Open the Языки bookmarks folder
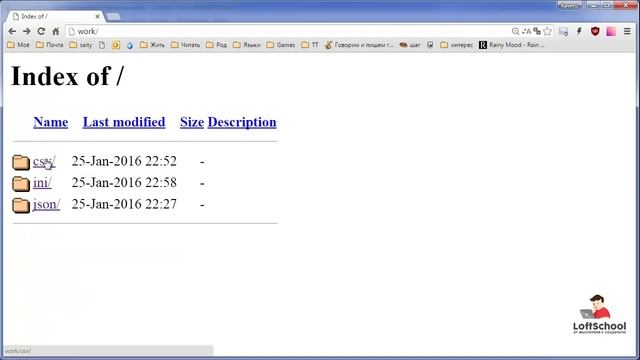 (247, 45)
